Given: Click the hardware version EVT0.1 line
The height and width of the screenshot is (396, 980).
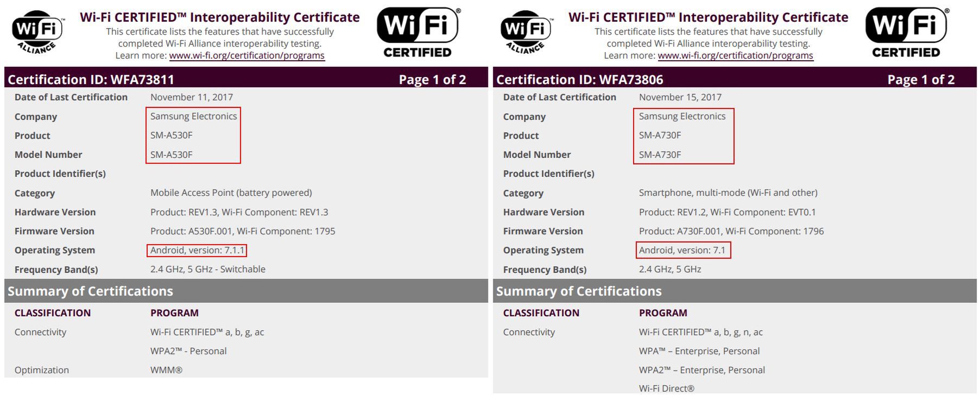Looking at the screenshot, I should (x=727, y=212).
